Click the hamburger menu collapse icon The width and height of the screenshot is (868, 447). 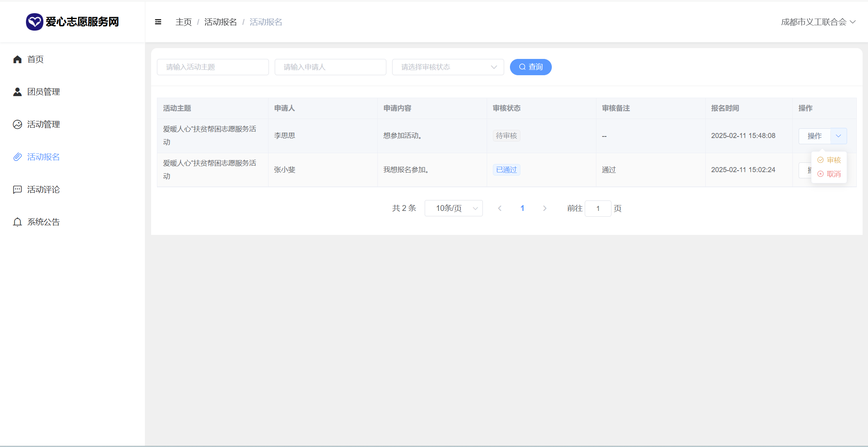pos(158,22)
